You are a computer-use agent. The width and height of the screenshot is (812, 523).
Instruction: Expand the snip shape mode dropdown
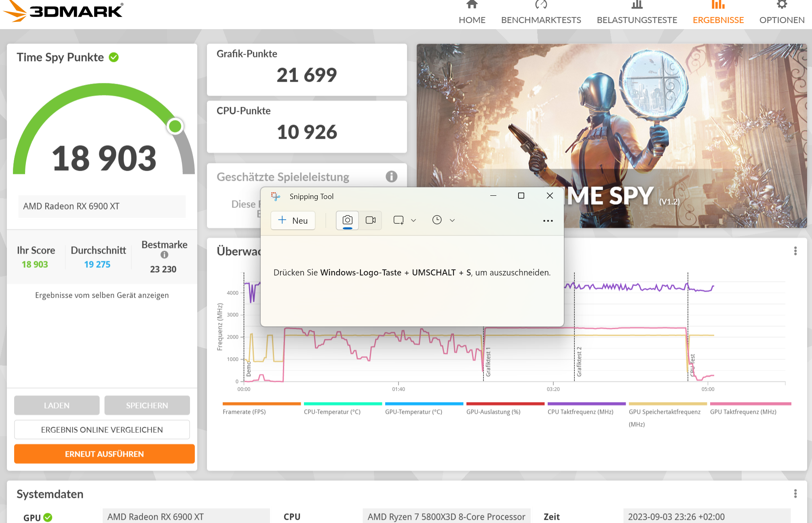[x=413, y=220]
